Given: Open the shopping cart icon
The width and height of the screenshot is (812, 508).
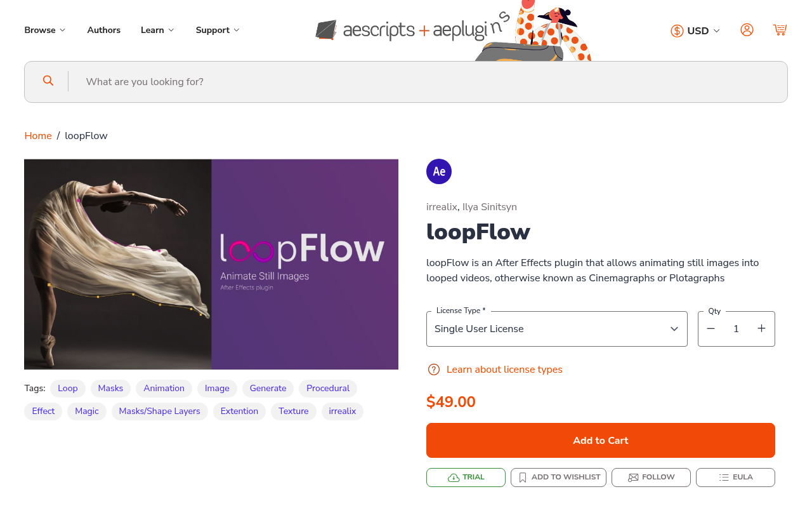Looking at the screenshot, I should [780, 30].
